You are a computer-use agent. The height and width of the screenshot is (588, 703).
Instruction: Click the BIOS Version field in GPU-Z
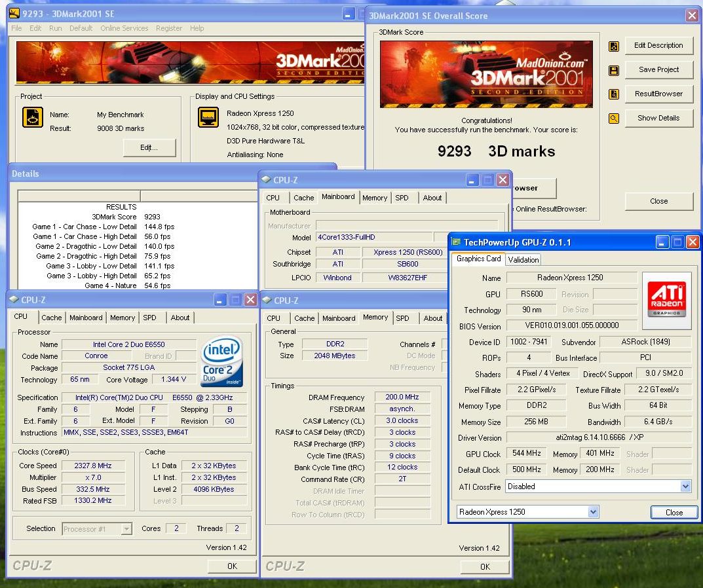(x=571, y=325)
